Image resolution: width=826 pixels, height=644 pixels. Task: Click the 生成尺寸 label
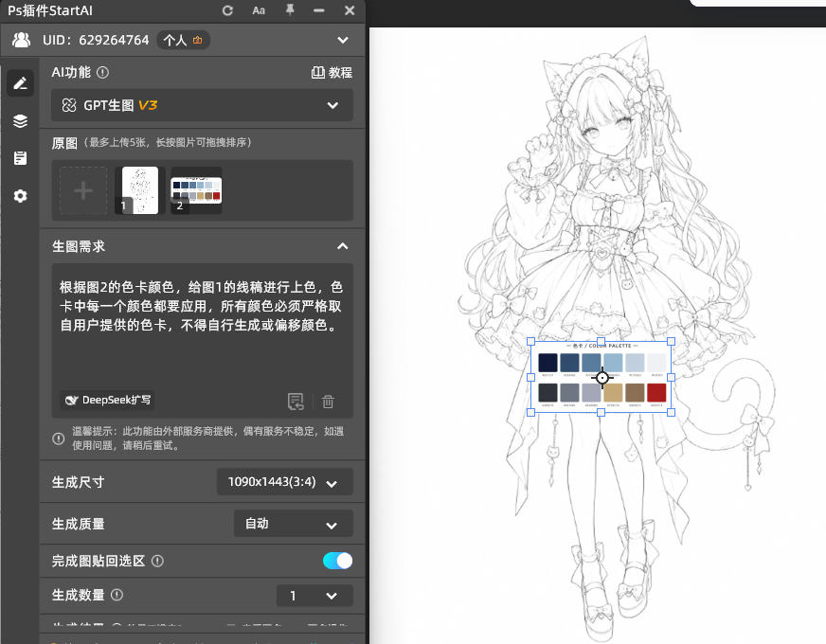(78, 482)
